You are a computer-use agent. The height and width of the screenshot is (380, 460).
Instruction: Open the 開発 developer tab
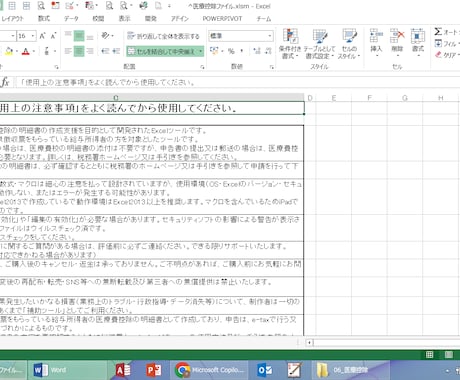coord(150,19)
